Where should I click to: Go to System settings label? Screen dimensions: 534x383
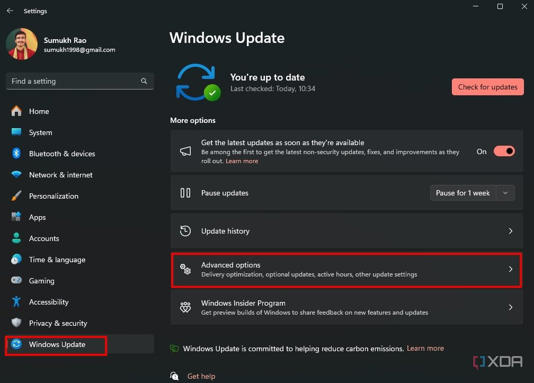pos(41,132)
